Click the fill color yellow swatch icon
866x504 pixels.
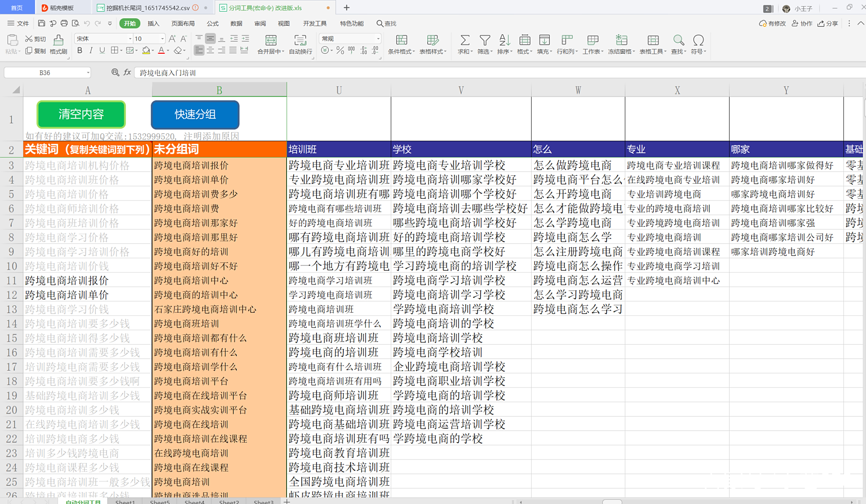146,51
